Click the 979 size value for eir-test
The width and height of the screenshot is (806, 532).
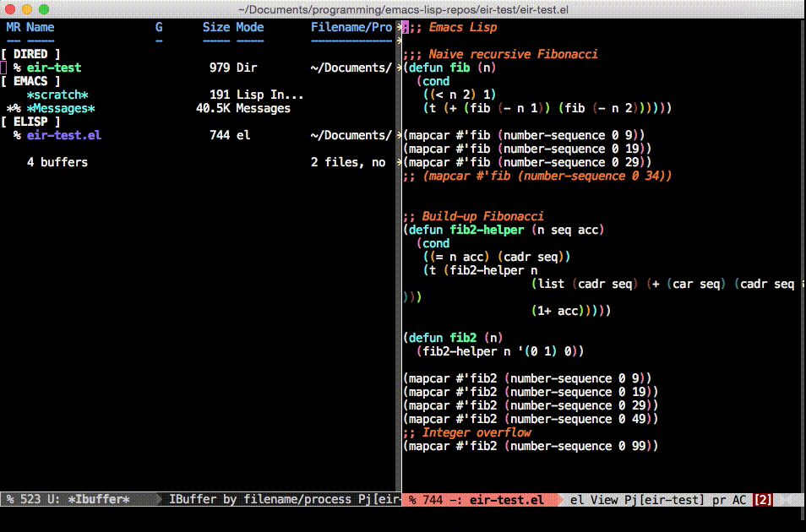pos(220,68)
